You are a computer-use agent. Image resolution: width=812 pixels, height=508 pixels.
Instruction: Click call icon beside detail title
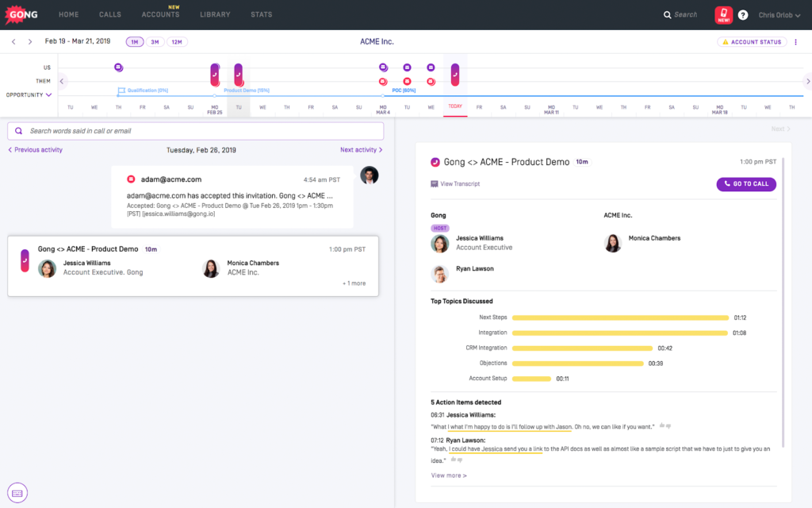pyautogui.click(x=435, y=162)
